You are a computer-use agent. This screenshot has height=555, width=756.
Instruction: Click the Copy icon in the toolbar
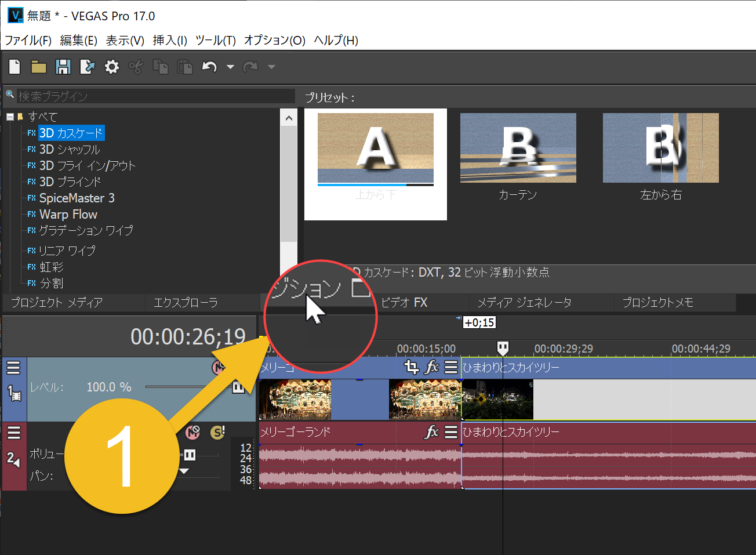click(160, 67)
